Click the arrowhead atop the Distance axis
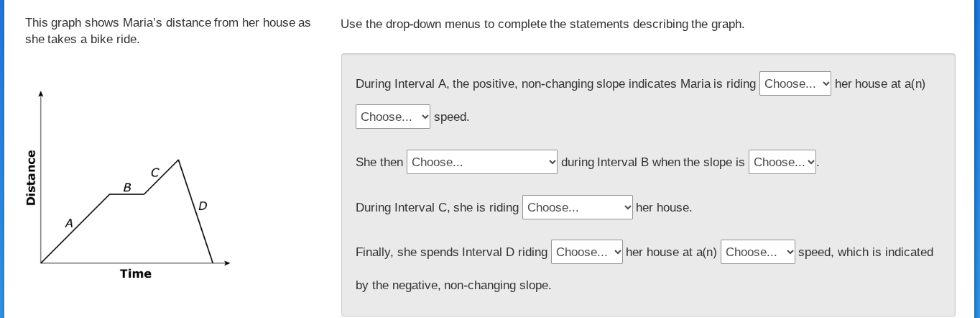980x318 pixels. click(x=41, y=94)
